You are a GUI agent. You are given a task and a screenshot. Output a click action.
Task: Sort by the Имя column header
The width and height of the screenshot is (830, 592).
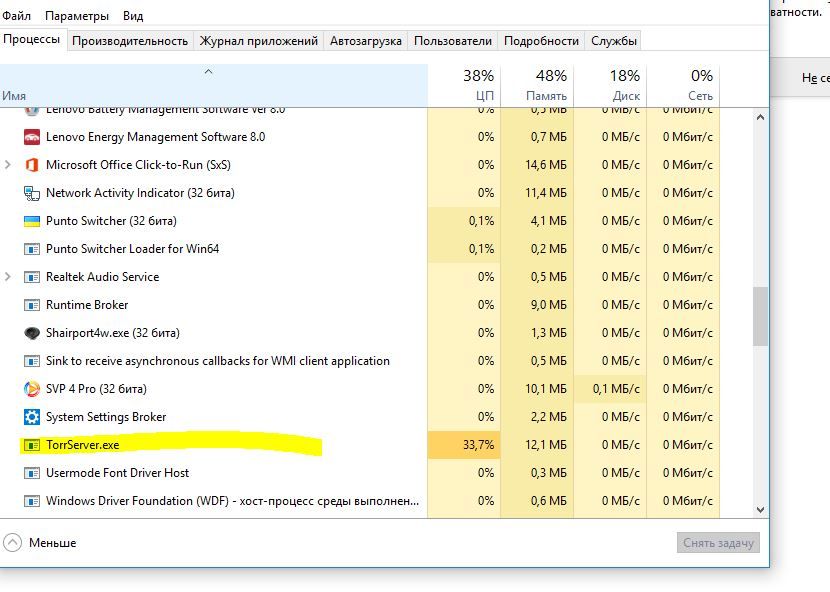[x=213, y=86]
